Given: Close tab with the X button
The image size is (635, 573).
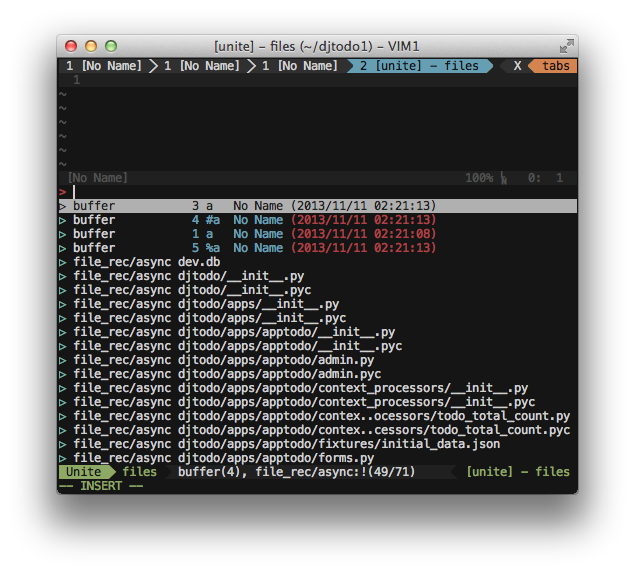Looking at the screenshot, I should 517,66.
